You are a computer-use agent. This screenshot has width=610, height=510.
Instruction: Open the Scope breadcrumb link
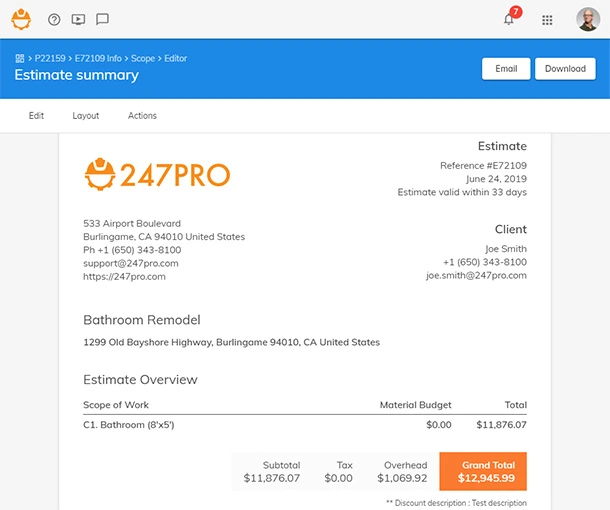click(x=143, y=58)
